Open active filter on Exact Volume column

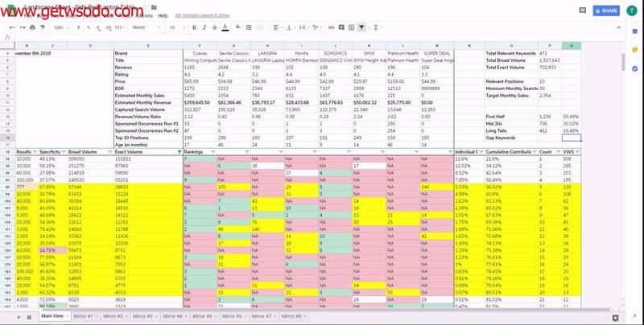(179, 152)
